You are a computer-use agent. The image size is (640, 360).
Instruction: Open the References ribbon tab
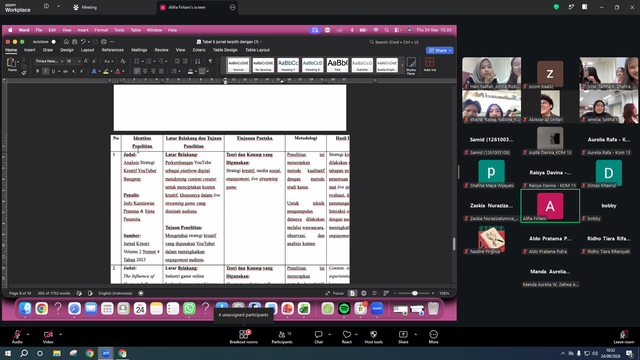[x=113, y=50]
